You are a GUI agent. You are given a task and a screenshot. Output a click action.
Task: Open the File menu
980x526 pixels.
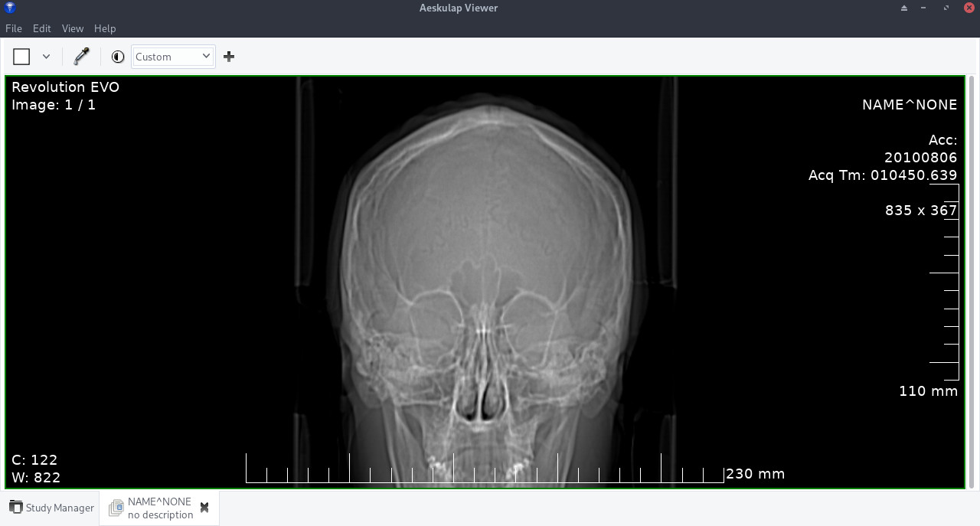tap(14, 28)
